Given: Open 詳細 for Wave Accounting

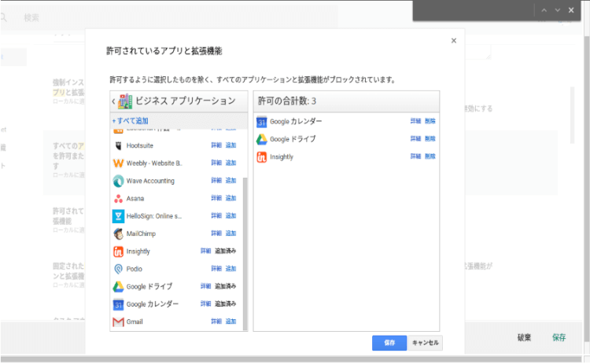Looking at the screenshot, I should (x=216, y=181).
